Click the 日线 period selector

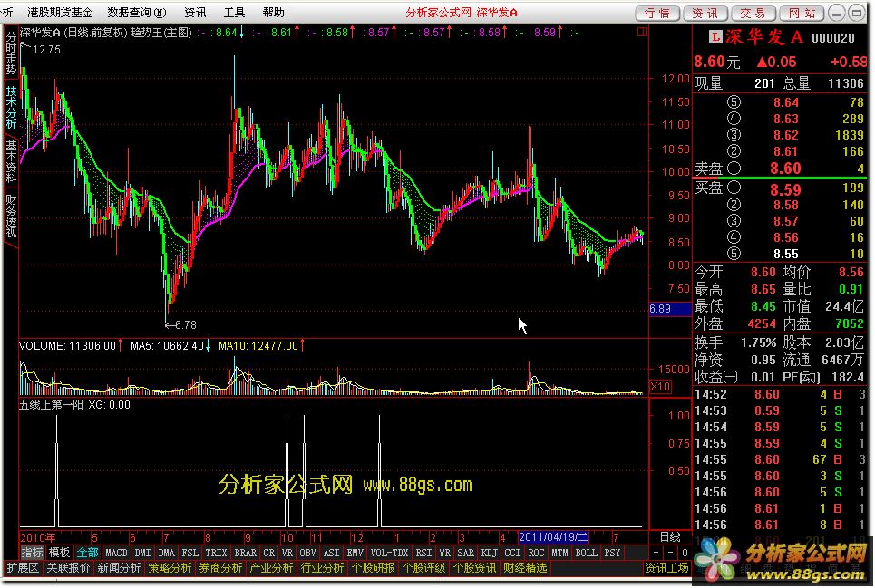(x=670, y=536)
